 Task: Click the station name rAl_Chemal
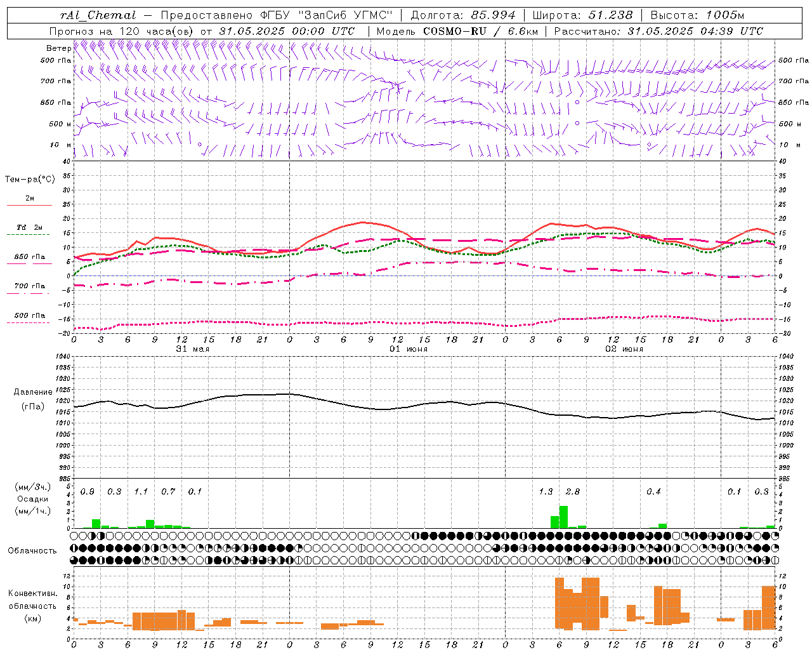click(x=98, y=15)
